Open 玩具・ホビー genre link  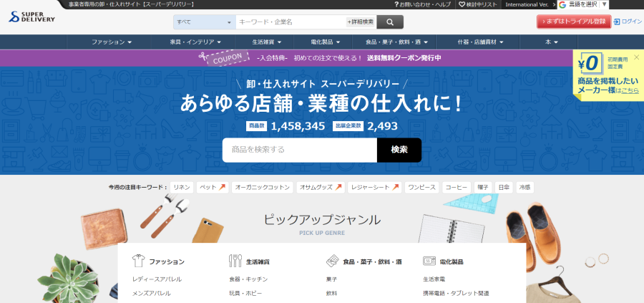[245, 294]
